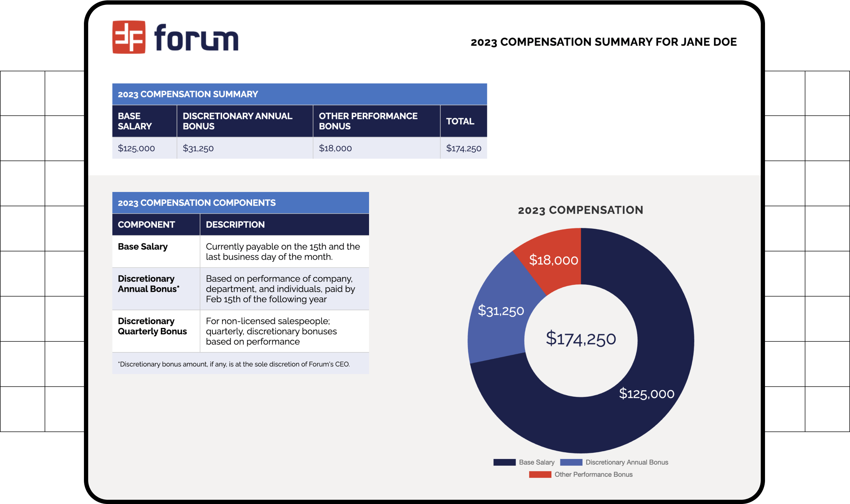Click the red Forum logo icon
The height and width of the screenshot is (504, 850).
pos(129,37)
